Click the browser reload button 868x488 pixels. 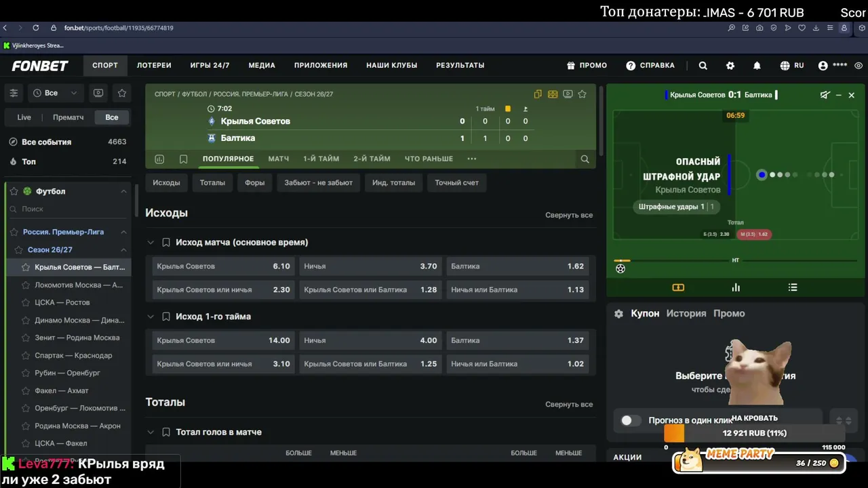35,28
